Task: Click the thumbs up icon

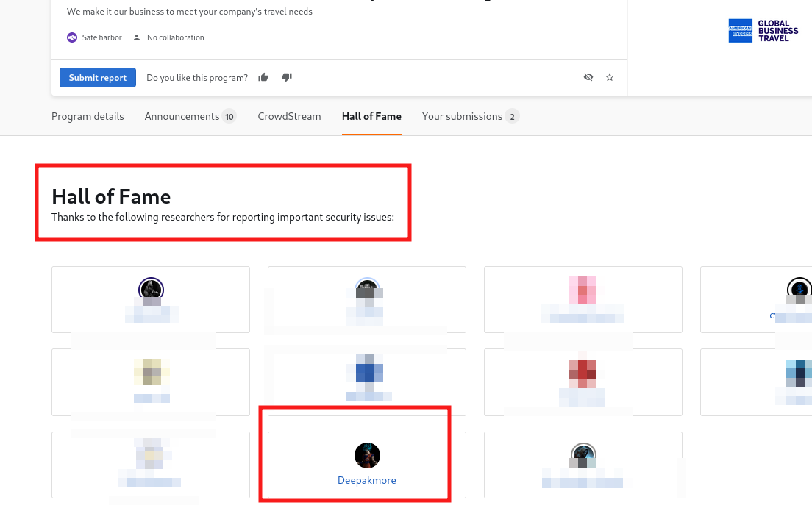Action: point(263,77)
